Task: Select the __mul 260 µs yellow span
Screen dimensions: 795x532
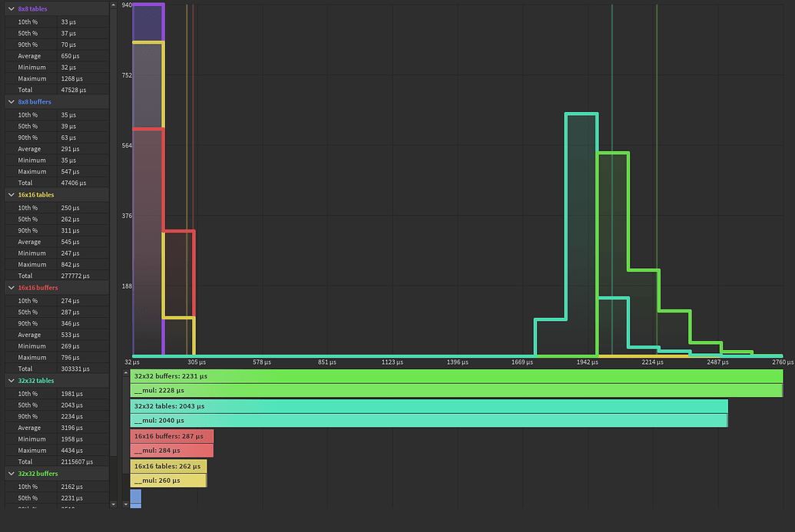Action: point(165,480)
